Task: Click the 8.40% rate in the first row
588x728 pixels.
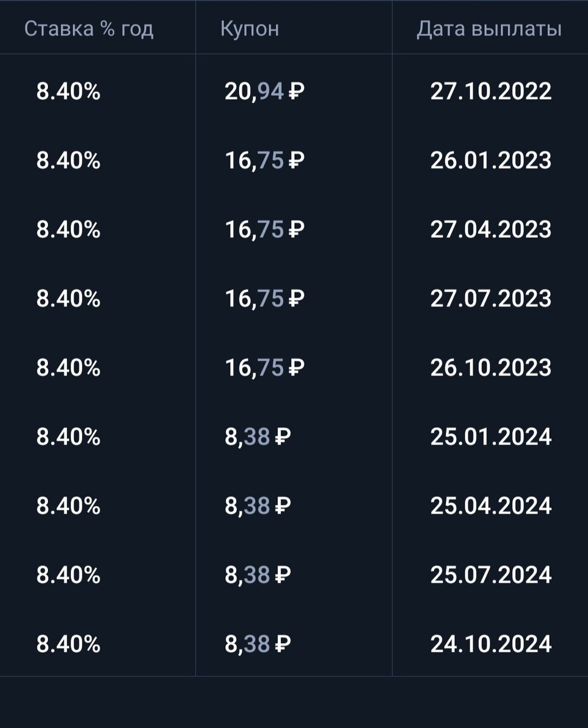Action: (69, 92)
